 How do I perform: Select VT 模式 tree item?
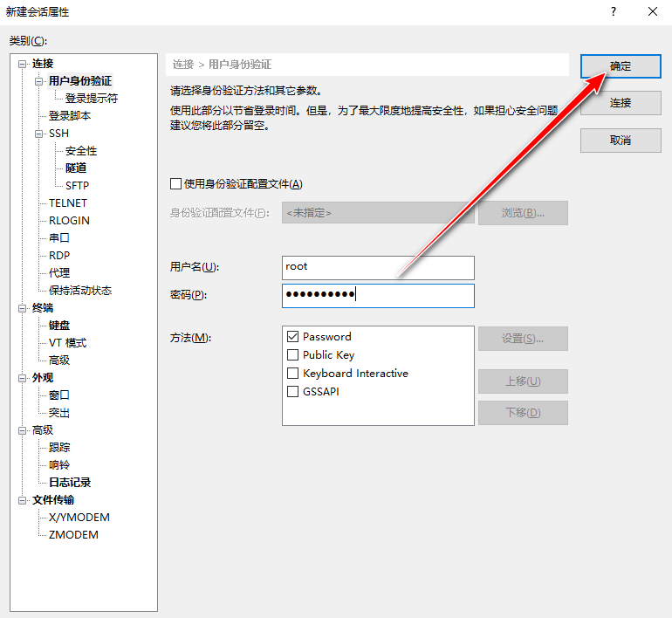pyautogui.click(x=67, y=343)
